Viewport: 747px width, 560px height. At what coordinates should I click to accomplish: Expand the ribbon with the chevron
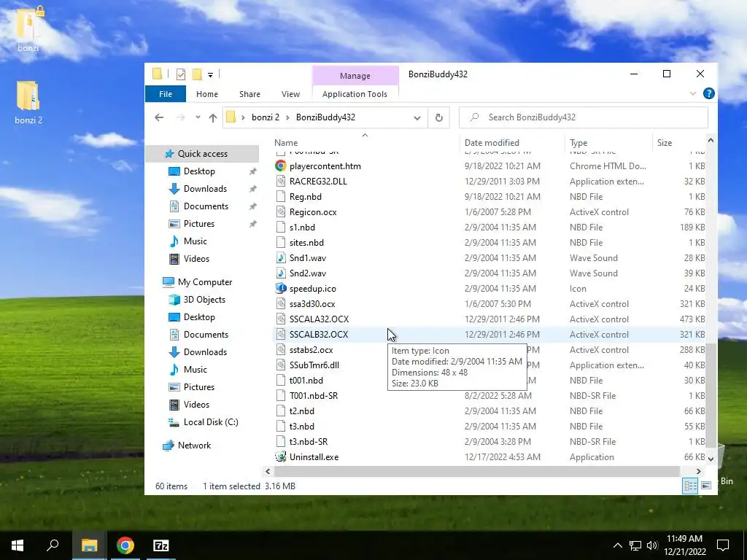(x=693, y=94)
